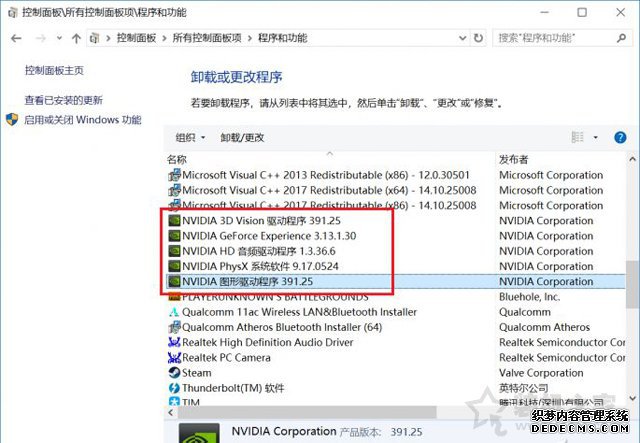This screenshot has height=443, width=640.
Task: Click 卸载/更改 toolbar button
Action: tap(242, 138)
